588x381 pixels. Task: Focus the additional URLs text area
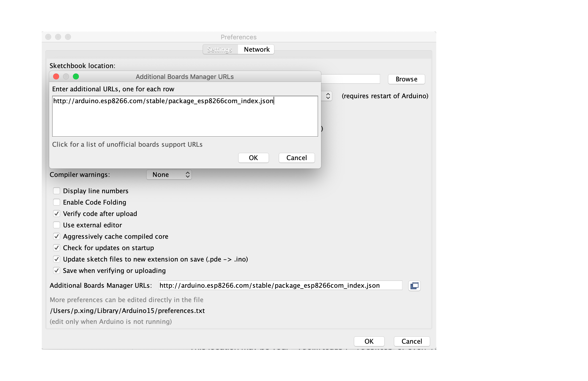coord(185,116)
